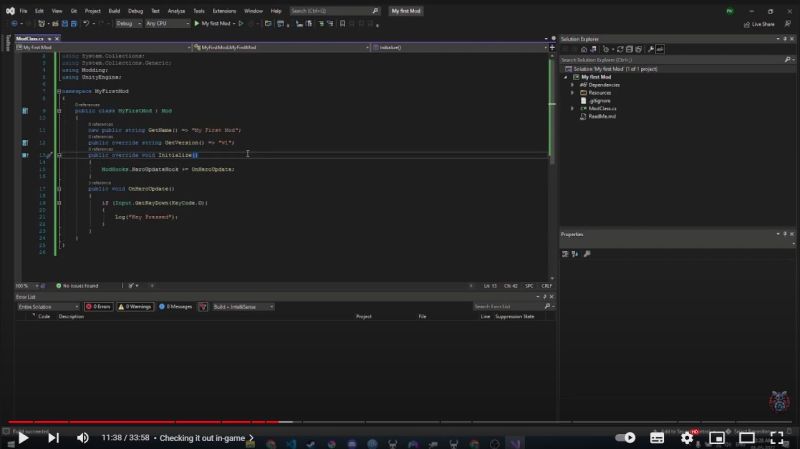Open the Git menu

point(74,11)
